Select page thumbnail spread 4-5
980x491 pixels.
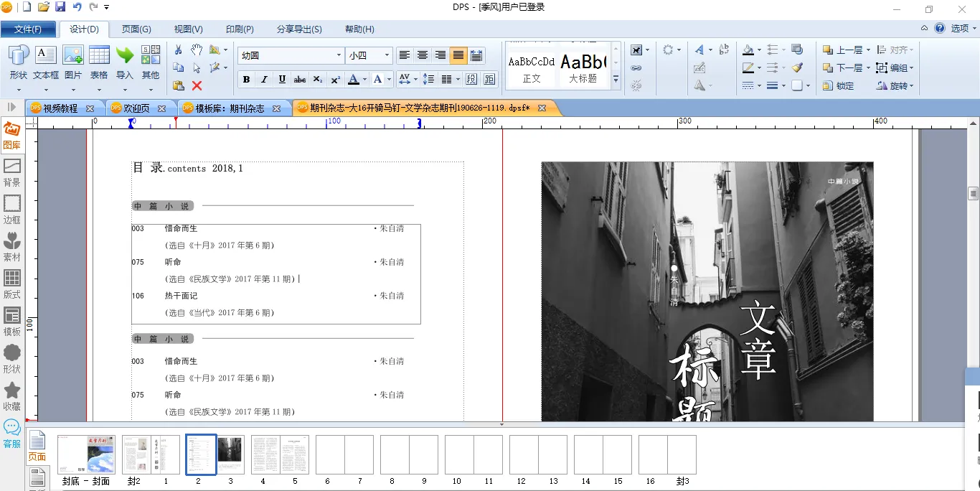tap(280, 455)
